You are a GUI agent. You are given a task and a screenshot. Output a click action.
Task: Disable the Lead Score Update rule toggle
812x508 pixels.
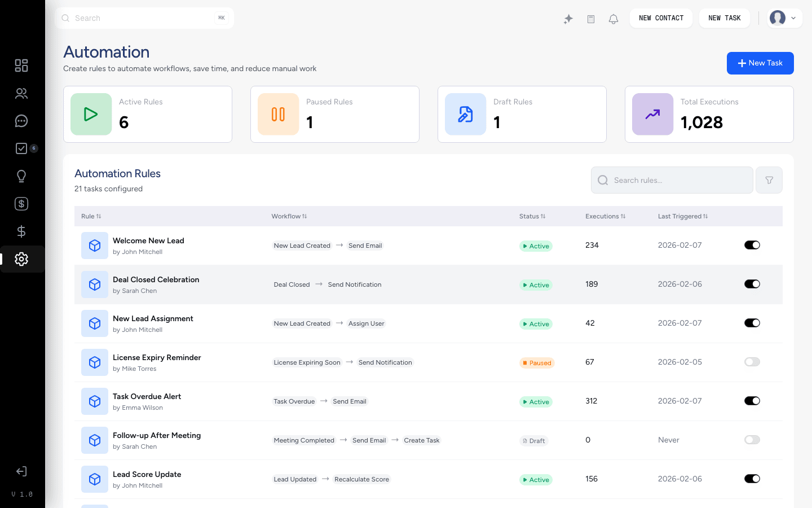(752, 479)
